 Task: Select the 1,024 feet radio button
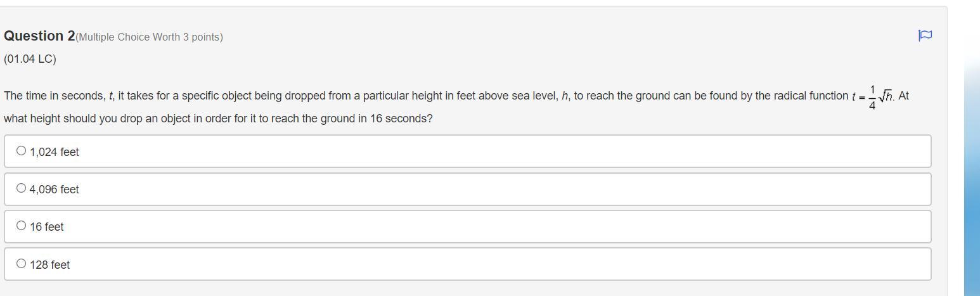22,151
